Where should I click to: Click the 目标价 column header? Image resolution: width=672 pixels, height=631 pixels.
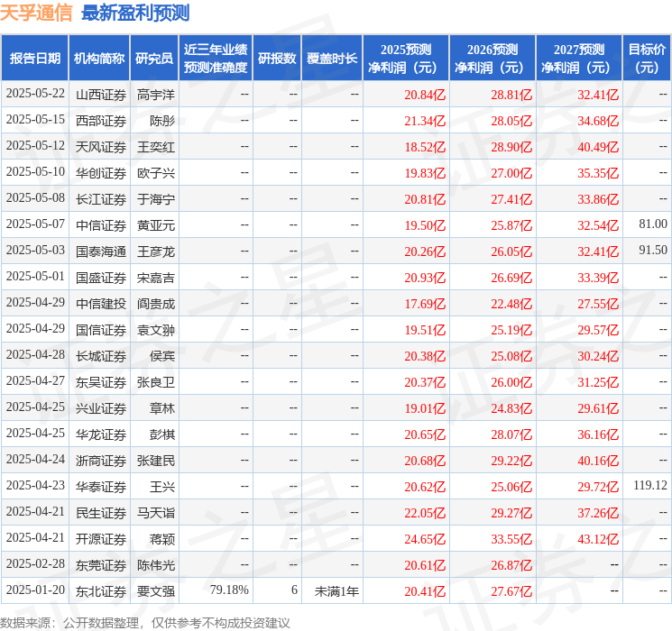[647, 59]
